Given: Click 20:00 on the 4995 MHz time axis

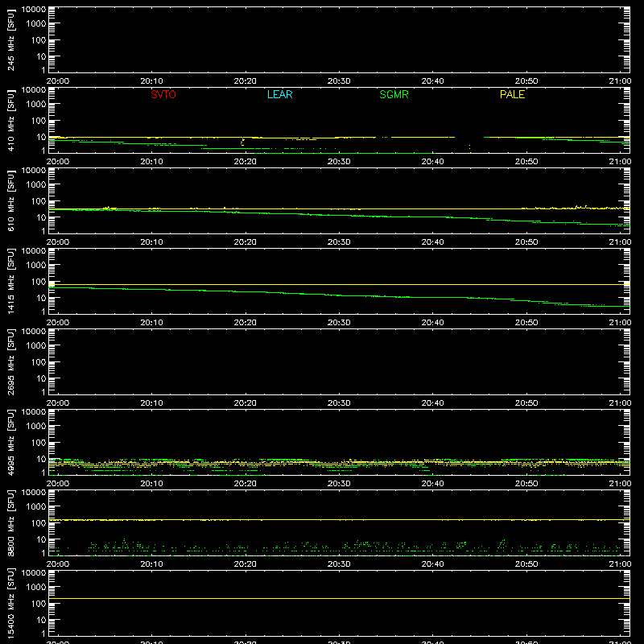Looking at the screenshot, I should tap(57, 484).
